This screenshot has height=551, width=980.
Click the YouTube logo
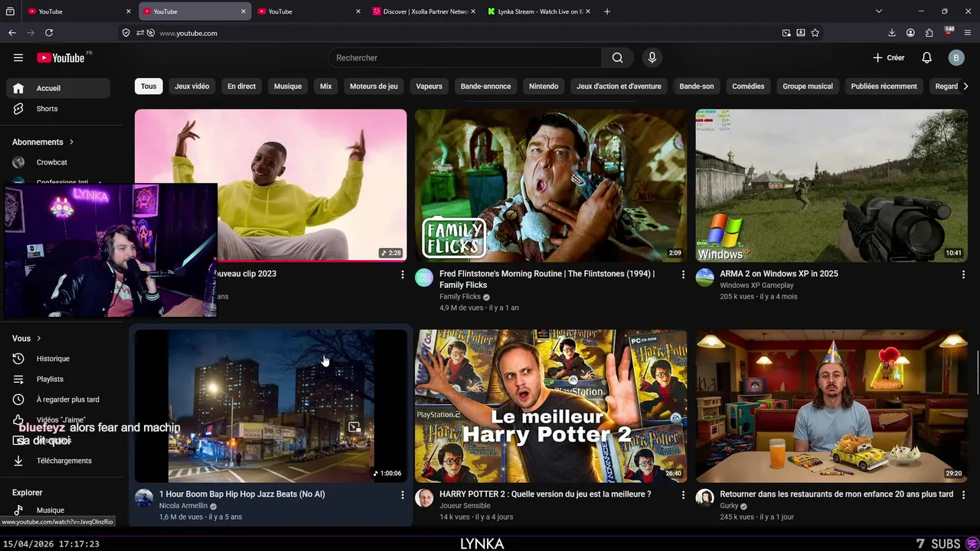[60, 57]
